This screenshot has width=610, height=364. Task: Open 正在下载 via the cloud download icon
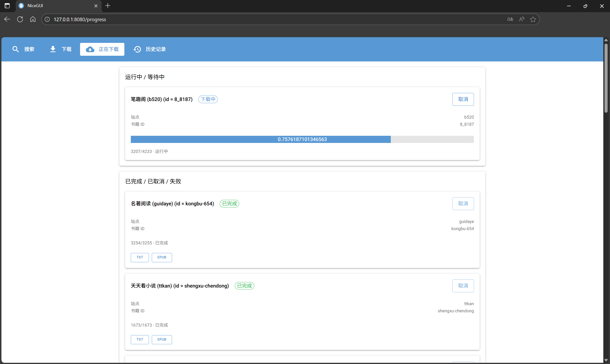click(x=90, y=49)
